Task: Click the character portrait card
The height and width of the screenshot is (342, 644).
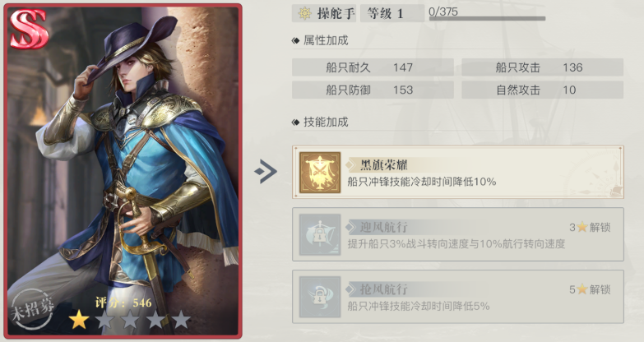Action: [123, 171]
